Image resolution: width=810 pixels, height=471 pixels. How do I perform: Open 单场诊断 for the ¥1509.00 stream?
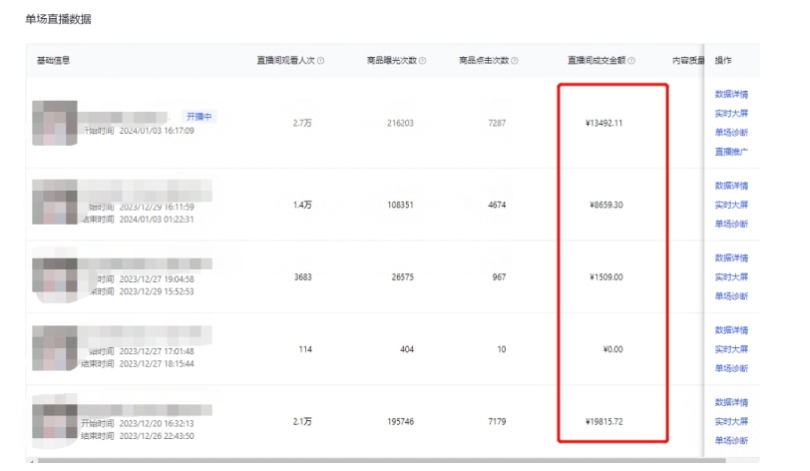point(731,296)
